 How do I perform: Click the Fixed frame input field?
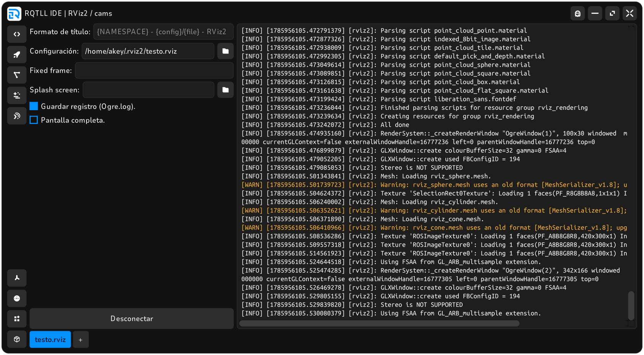point(154,70)
